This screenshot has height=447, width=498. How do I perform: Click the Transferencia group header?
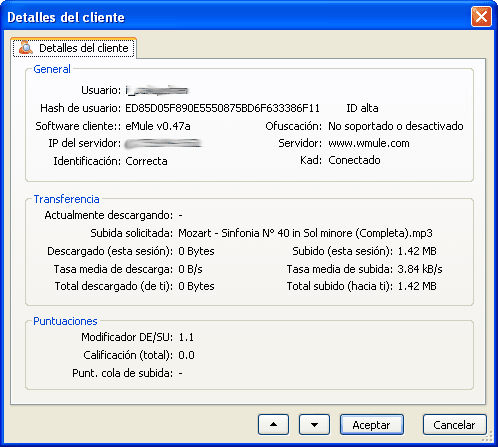click(x=66, y=199)
